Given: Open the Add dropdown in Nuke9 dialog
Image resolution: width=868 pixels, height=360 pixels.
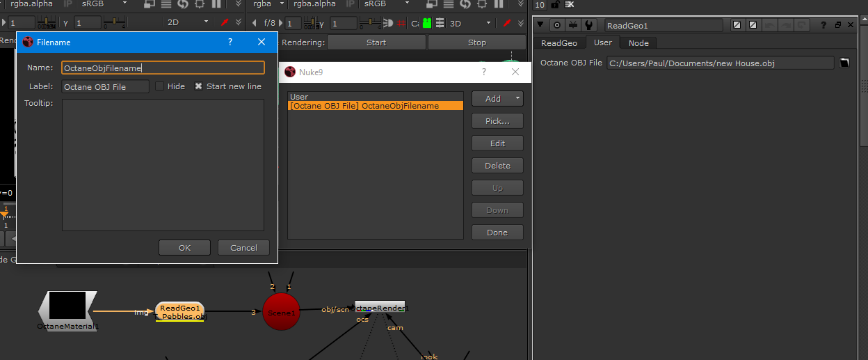Looking at the screenshot, I should [497, 99].
